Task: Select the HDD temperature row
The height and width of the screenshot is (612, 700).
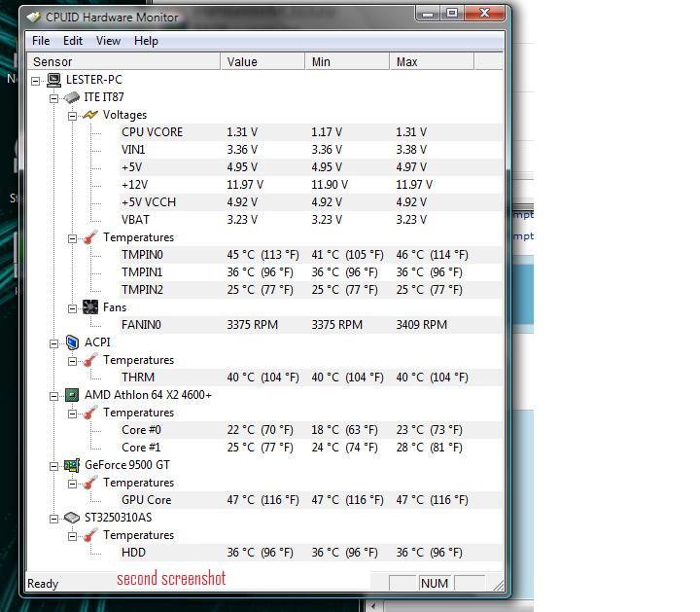Action: [x=310, y=553]
